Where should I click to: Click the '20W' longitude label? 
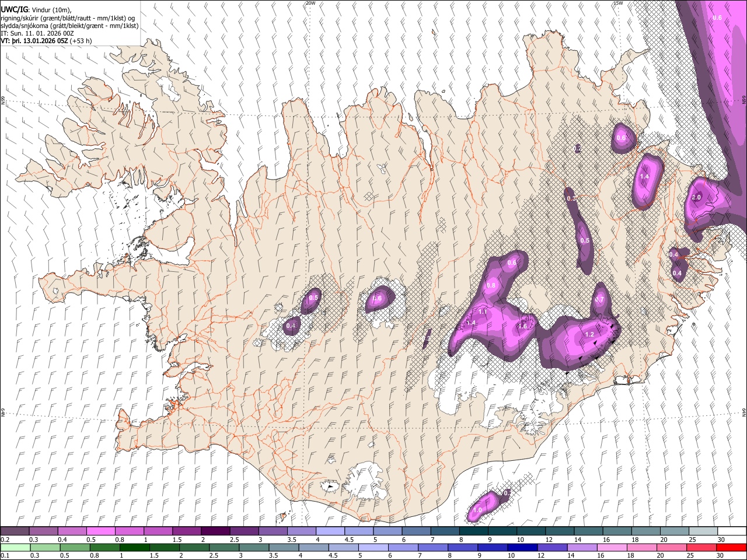coord(310,3)
